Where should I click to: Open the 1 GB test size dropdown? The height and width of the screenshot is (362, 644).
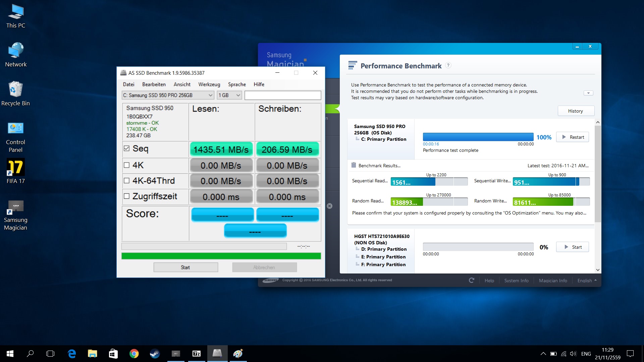[229, 95]
